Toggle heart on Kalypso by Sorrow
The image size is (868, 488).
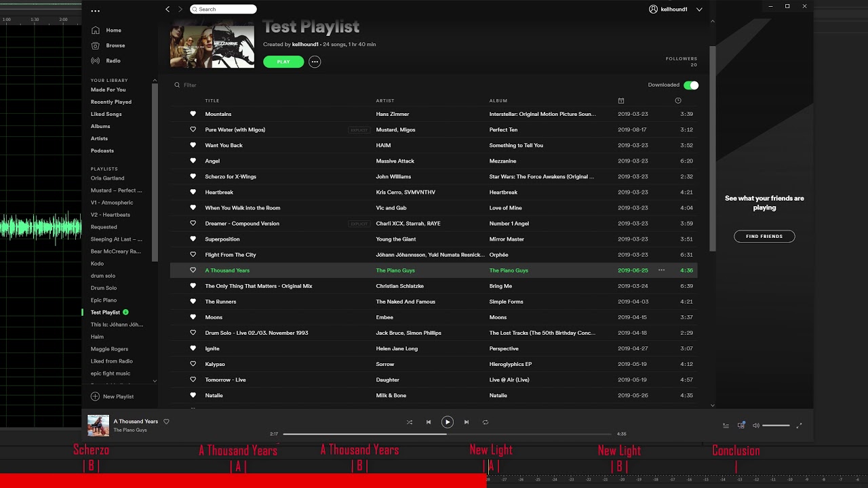[x=193, y=365]
